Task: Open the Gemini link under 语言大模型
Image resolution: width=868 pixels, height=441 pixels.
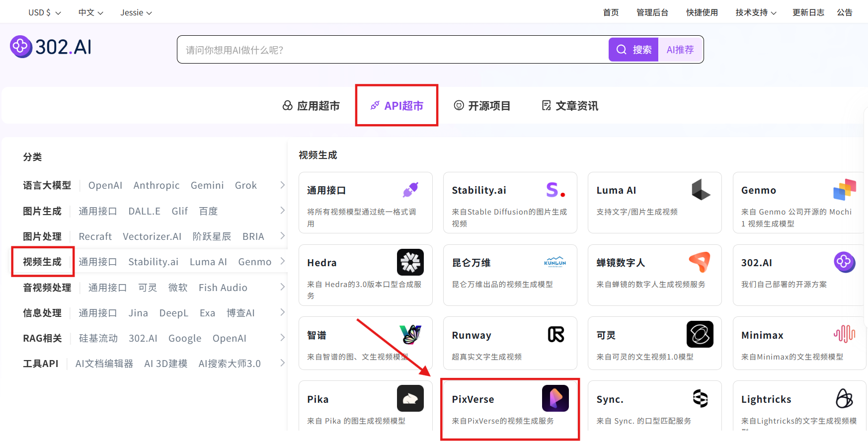Action: point(207,185)
